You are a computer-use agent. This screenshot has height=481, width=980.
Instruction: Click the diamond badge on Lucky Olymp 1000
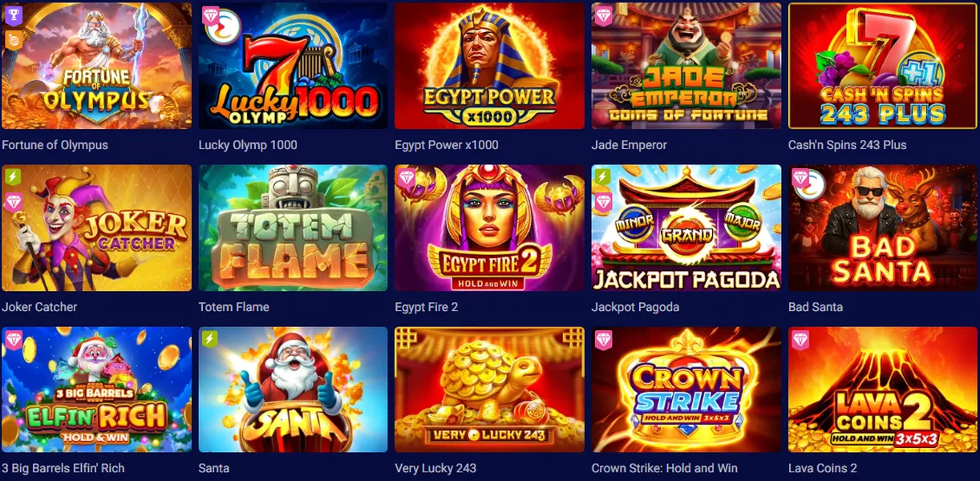click(x=210, y=16)
